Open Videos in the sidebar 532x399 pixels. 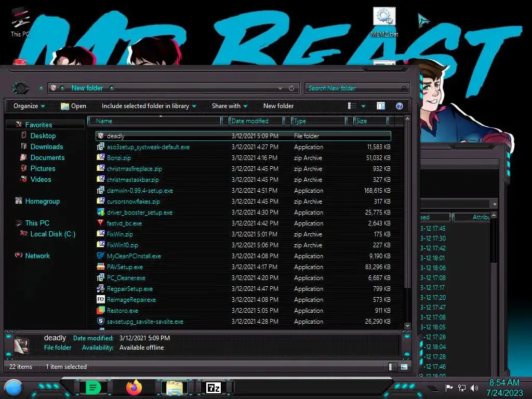[41, 179]
